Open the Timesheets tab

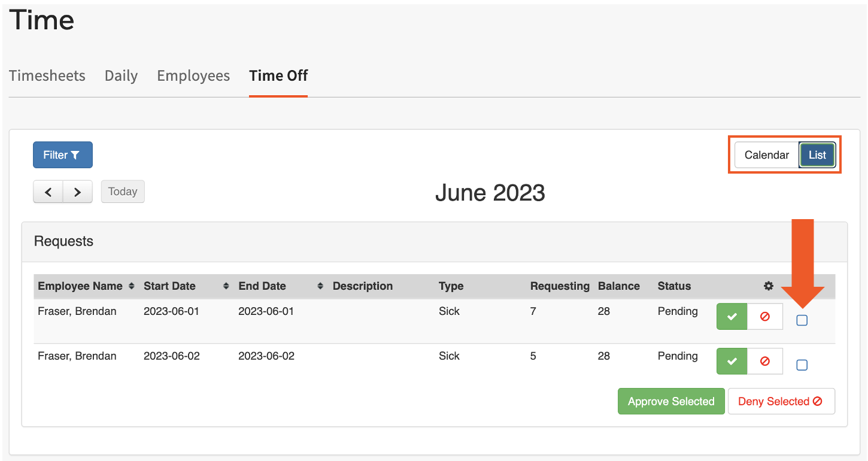click(x=47, y=76)
